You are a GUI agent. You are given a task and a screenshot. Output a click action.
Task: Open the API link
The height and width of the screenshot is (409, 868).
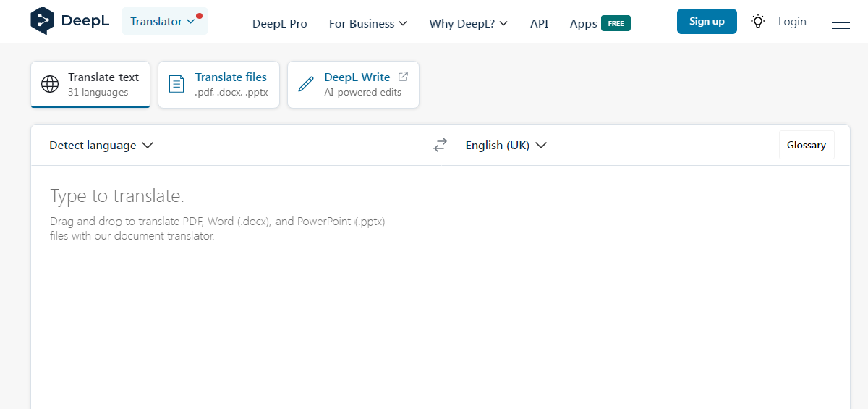(539, 24)
